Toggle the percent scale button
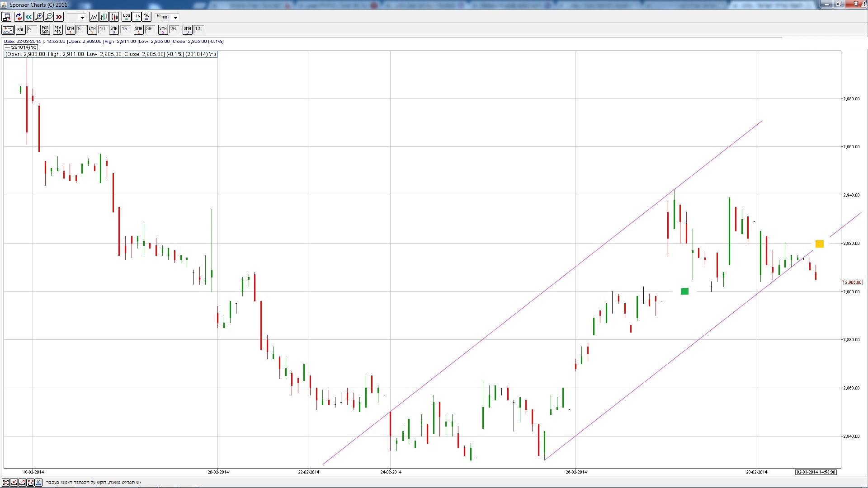Image resolution: width=868 pixels, height=488 pixels. (146, 17)
